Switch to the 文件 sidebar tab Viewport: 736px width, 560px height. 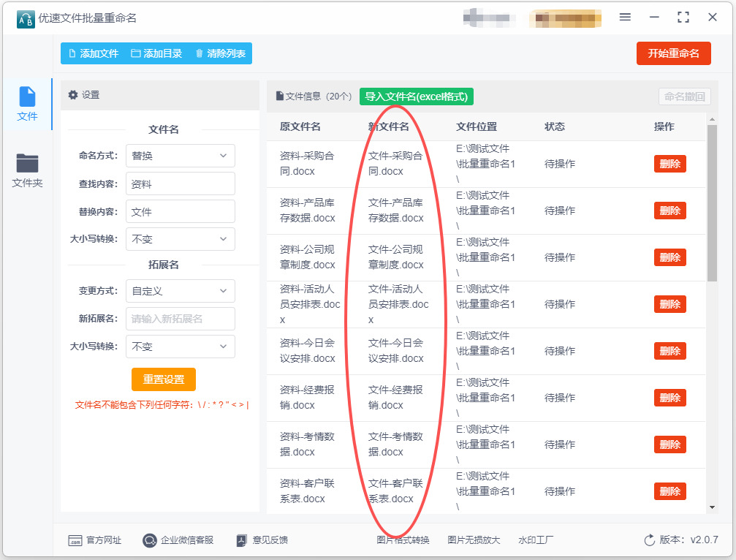27,104
